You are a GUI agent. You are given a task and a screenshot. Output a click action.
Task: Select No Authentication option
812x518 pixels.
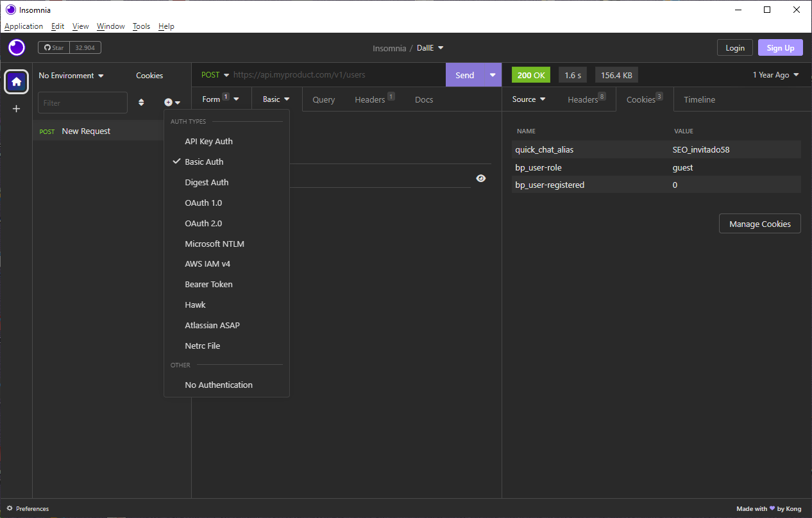tap(219, 385)
